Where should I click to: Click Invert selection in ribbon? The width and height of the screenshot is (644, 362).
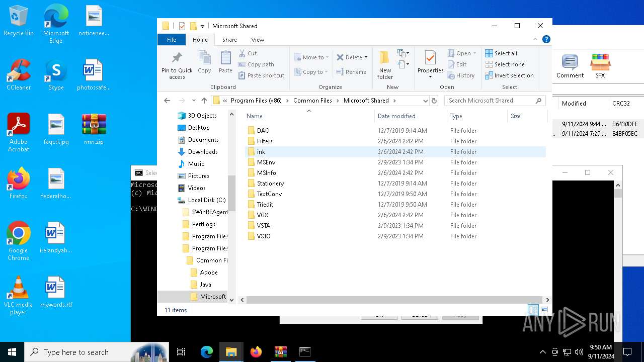pyautogui.click(x=509, y=75)
